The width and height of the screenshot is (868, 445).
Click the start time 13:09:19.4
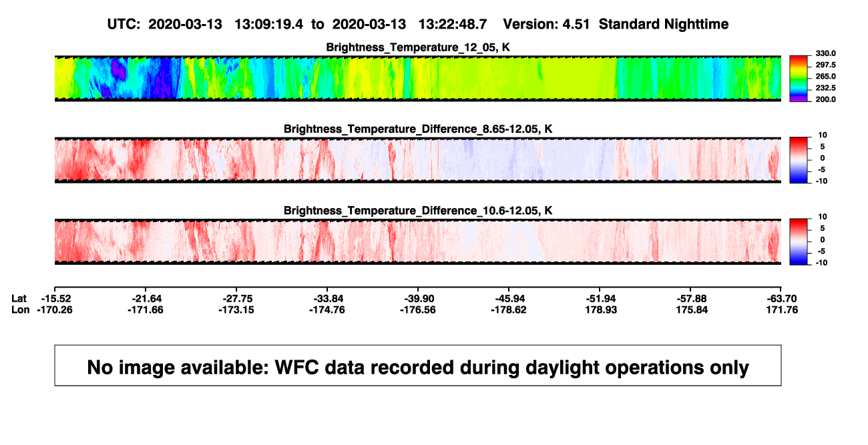pos(269,24)
